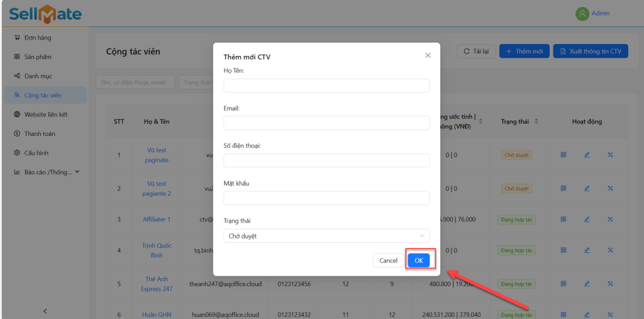Click the QR code icon for Trịnh Quốc Bình

563,250
